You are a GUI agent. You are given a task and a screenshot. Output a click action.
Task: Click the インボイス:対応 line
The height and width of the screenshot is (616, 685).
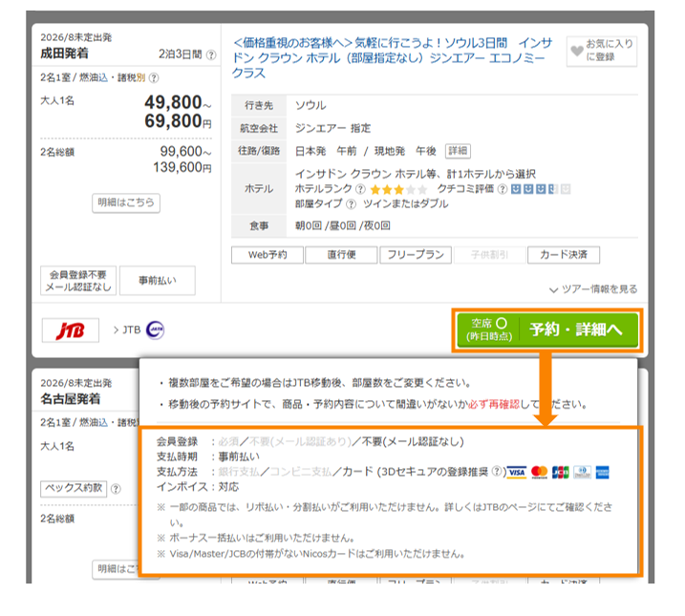[198, 487]
